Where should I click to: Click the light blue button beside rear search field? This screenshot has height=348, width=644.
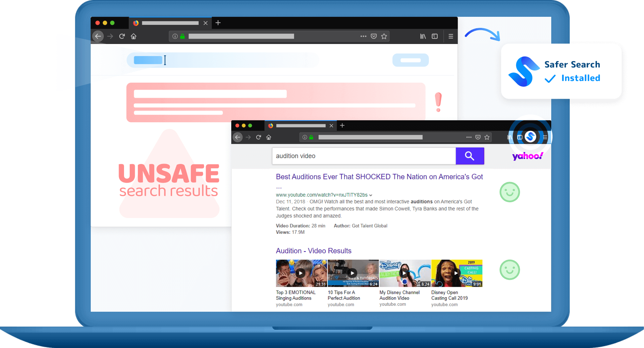pyautogui.click(x=410, y=60)
